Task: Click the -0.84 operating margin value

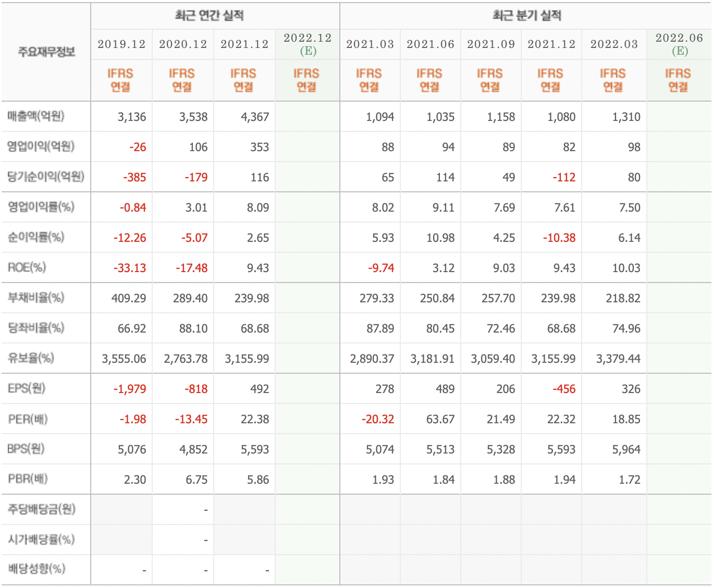Action: (x=133, y=207)
